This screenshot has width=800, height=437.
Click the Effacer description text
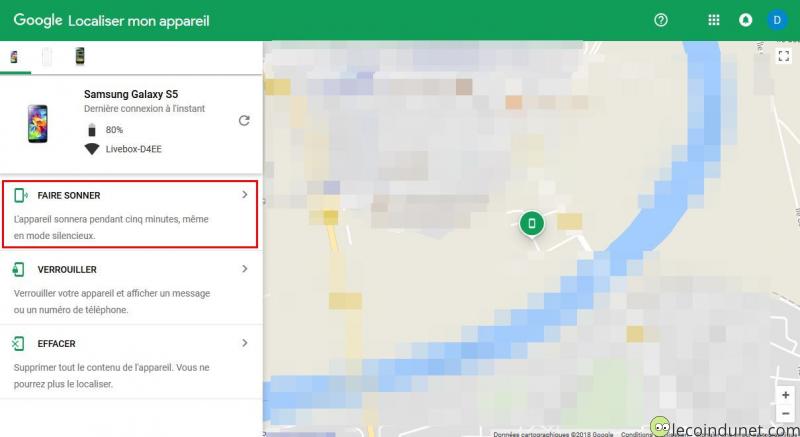tap(111, 376)
